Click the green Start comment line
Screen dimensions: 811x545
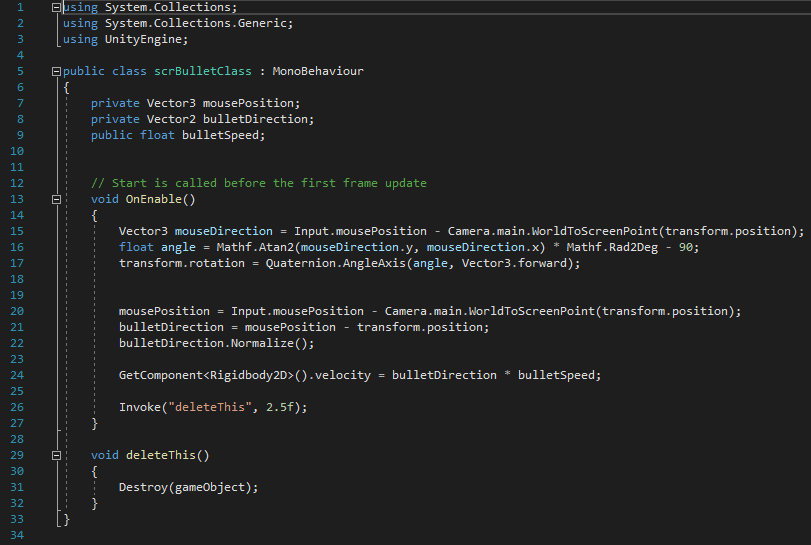[258, 183]
